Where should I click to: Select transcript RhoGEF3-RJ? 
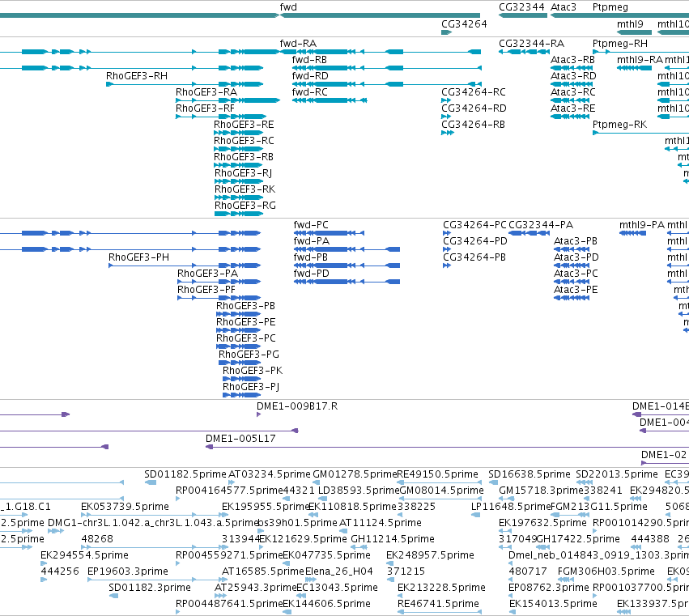click(x=239, y=182)
